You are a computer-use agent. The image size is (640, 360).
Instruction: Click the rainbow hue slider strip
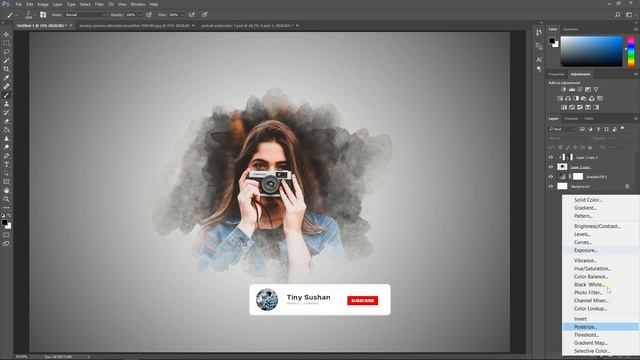[x=631, y=51]
